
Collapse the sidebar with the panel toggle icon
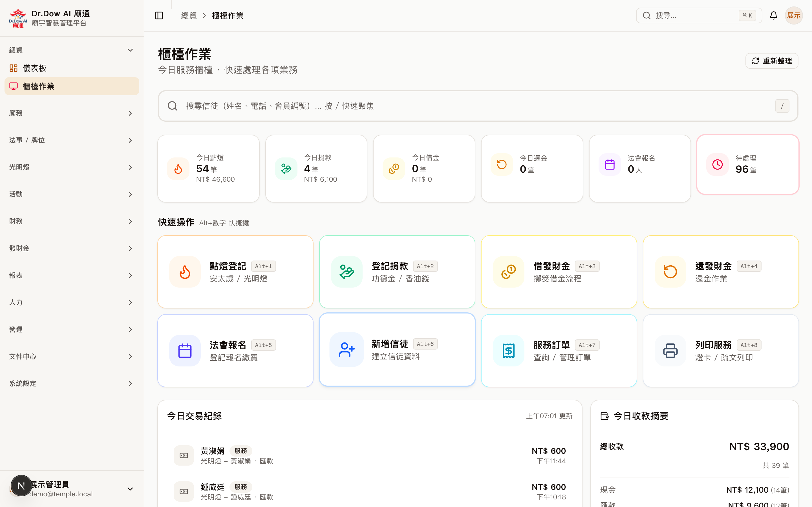(x=159, y=15)
